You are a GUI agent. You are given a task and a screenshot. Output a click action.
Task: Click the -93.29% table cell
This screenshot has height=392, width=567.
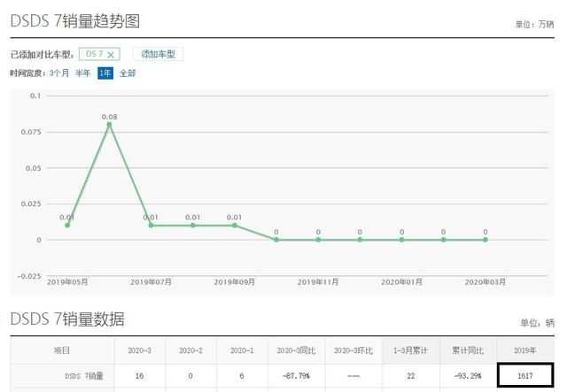(x=468, y=376)
